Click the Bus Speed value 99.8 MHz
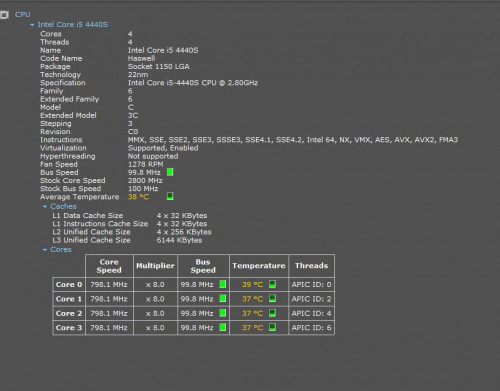 click(x=144, y=172)
